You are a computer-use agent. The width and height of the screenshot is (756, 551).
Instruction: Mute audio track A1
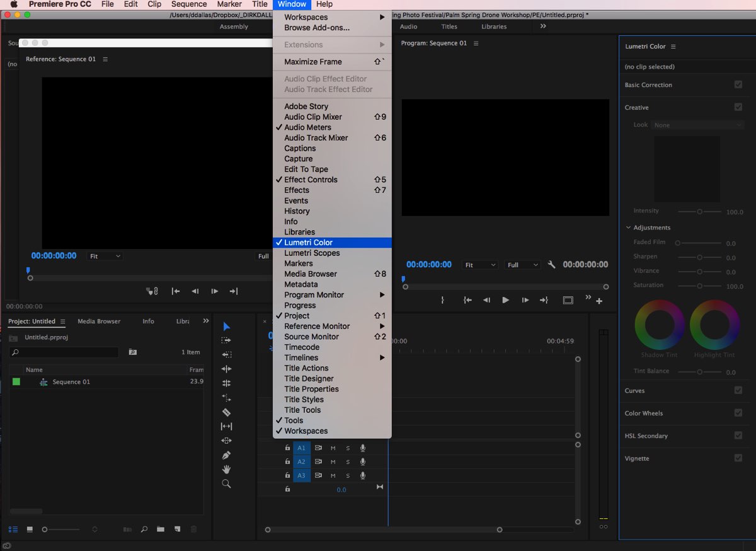(x=333, y=448)
